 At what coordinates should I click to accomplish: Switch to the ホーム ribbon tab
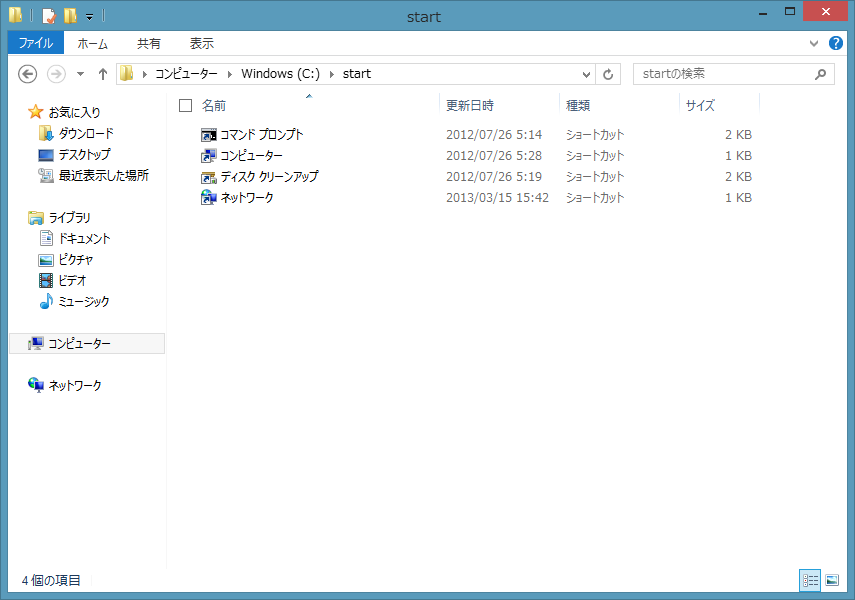click(92, 44)
